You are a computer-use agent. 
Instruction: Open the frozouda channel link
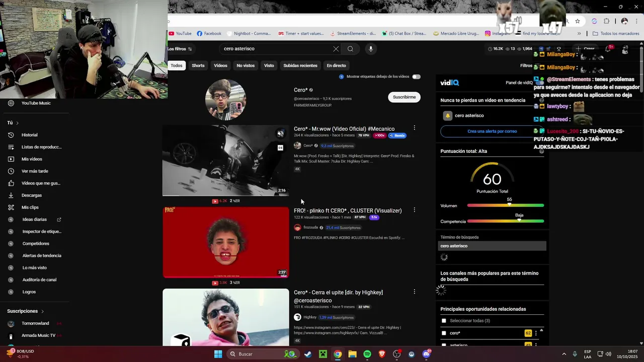(x=310, y=228)
